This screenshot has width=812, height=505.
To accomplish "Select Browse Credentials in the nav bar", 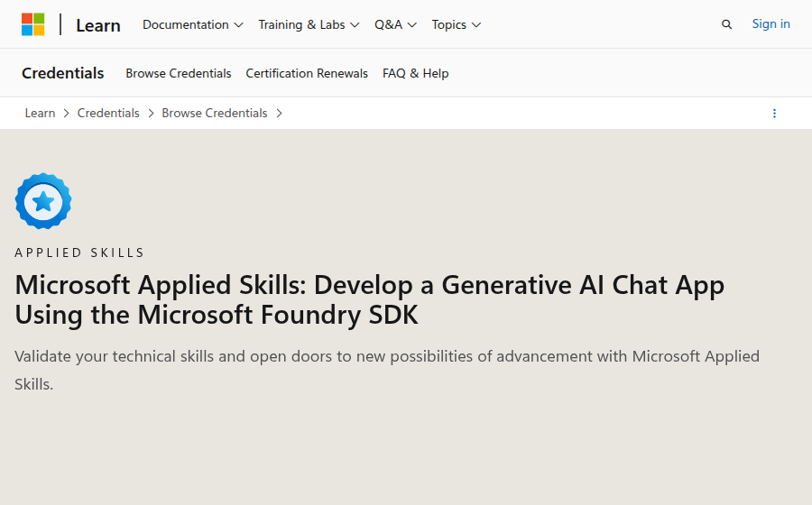I will [x=178, y=73].
